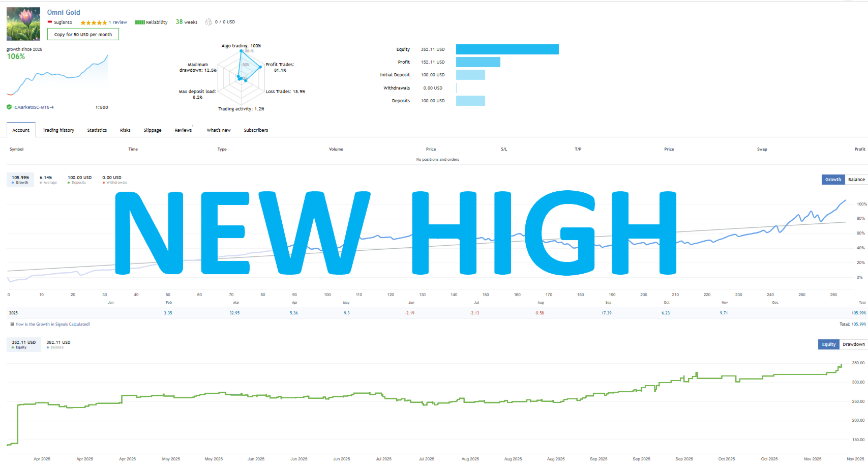Go to the Risks tab
This screenshot has width=868, height=467.
[125, 130]
